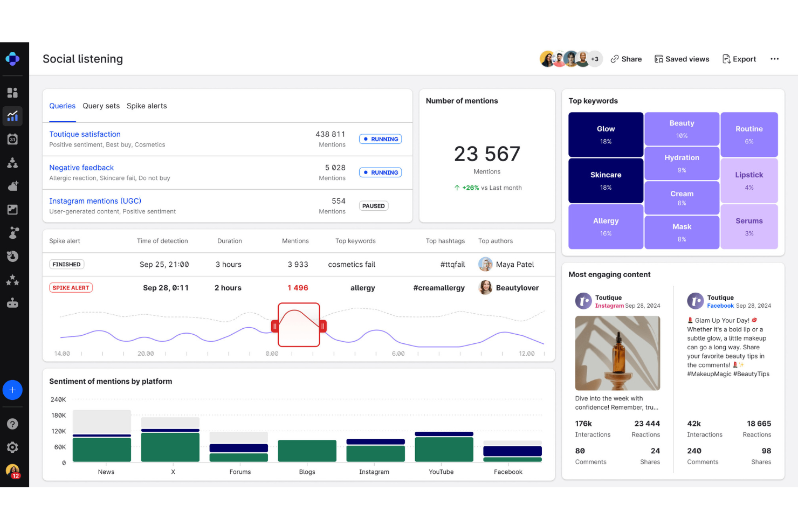Open the three-dot overflow menu

774,59
